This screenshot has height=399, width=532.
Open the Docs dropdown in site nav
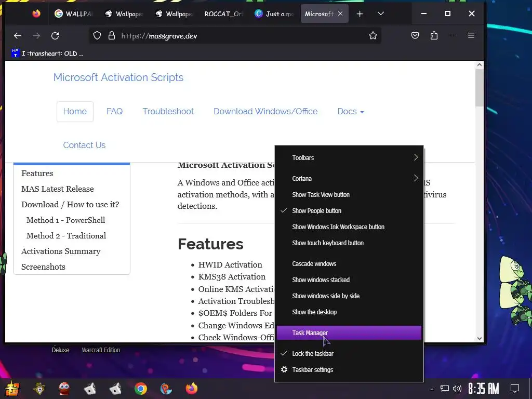click(x=351, y=111)
